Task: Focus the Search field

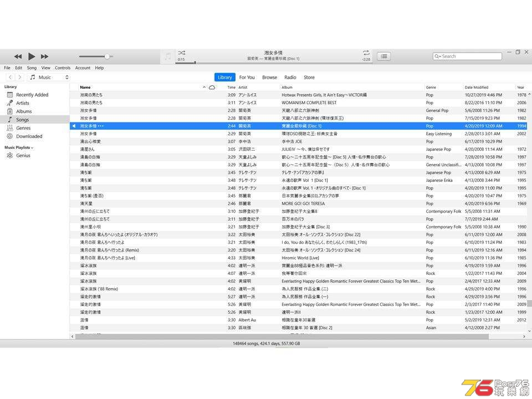Action: [467, 57]
